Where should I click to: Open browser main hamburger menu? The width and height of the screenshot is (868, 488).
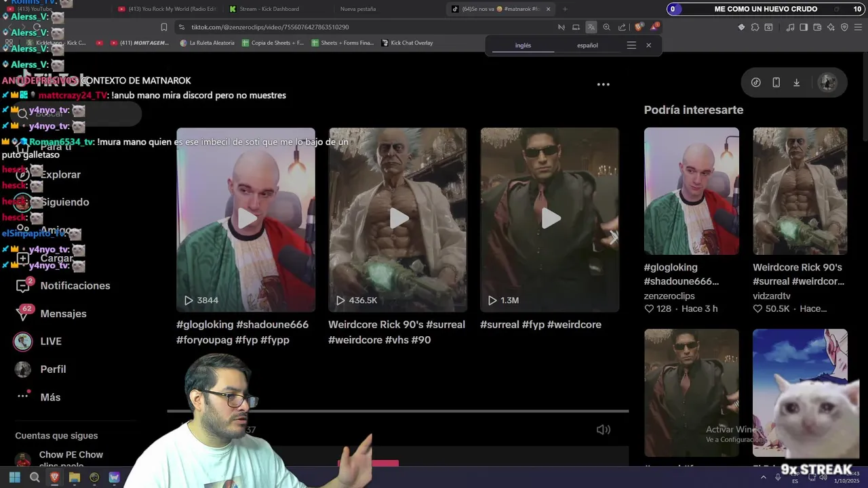pyautogui.click(x=859, y=27)
